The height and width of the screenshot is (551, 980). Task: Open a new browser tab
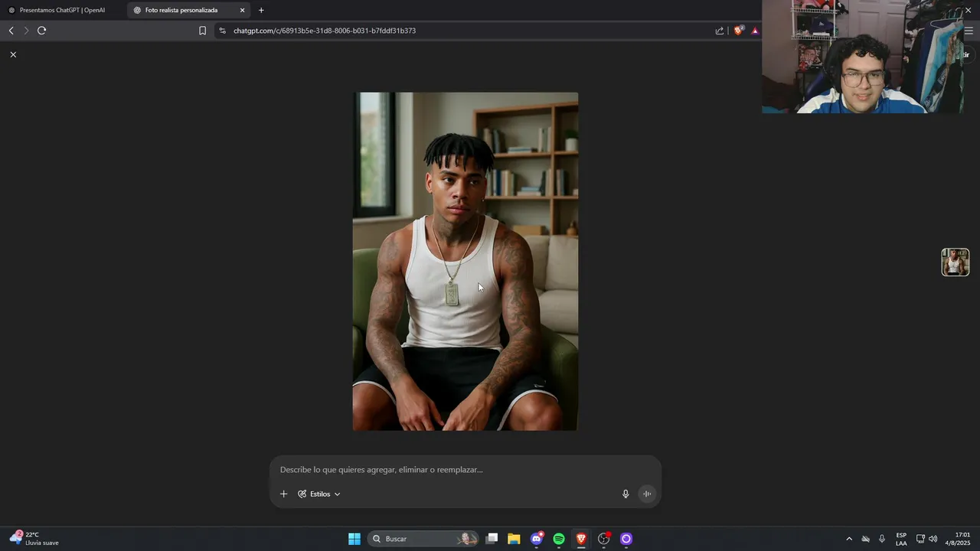pos(261,10)
